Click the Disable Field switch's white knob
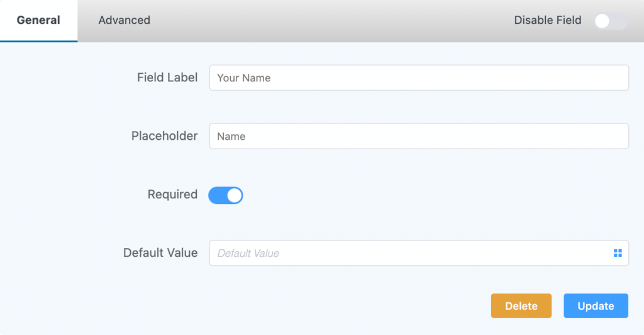The height and width of the screenshot is (335, 644). 602,21
